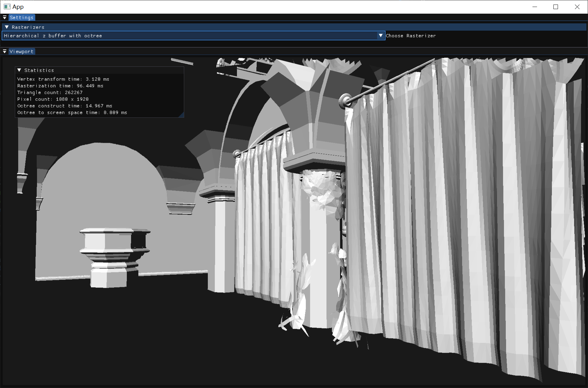Collapse the Rasterizers section arrow
588x388 pixels.
coord(7,27)
